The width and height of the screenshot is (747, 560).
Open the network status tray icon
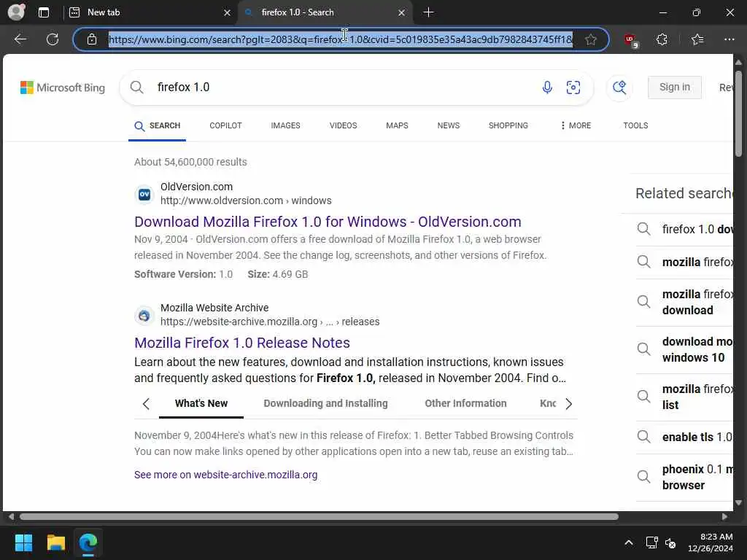(x=651, y=542)
